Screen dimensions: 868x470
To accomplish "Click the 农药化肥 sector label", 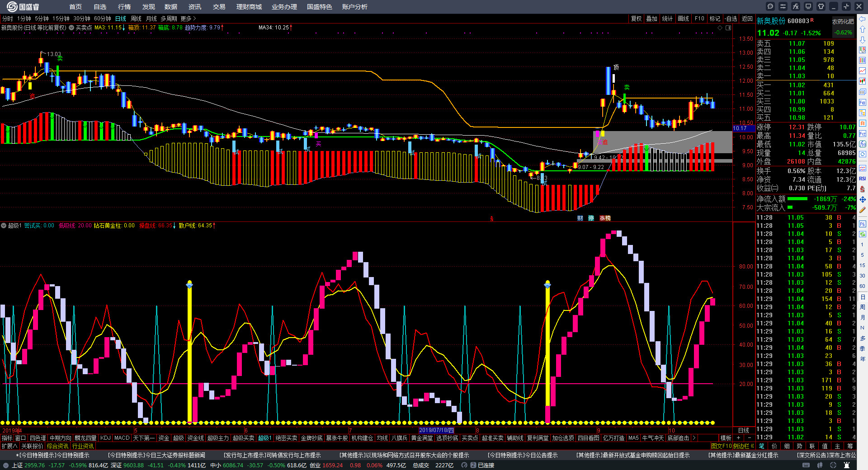I will pyautogui.click(x=843, y=21).
